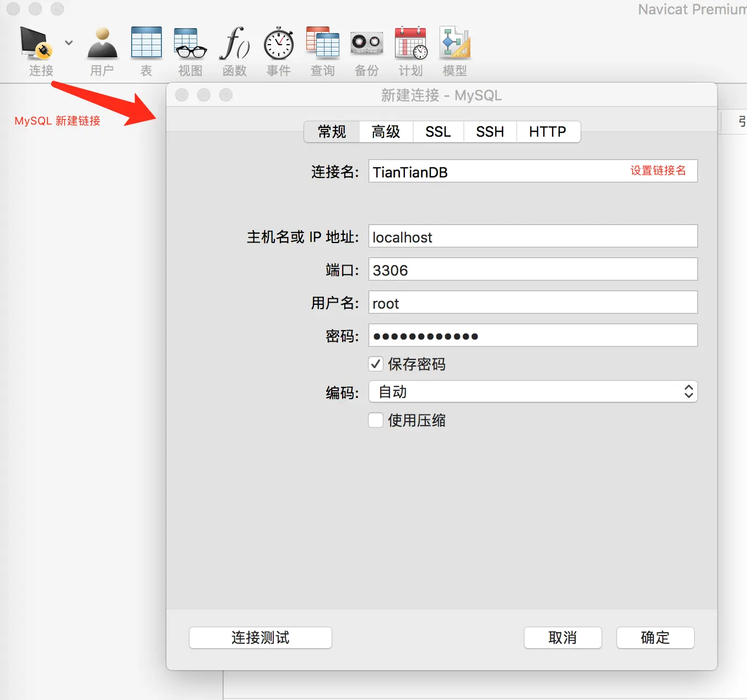Open the Schedule (计划) calendar icon
This screenshot has width=747, height=700.
(x=411, y=43)
